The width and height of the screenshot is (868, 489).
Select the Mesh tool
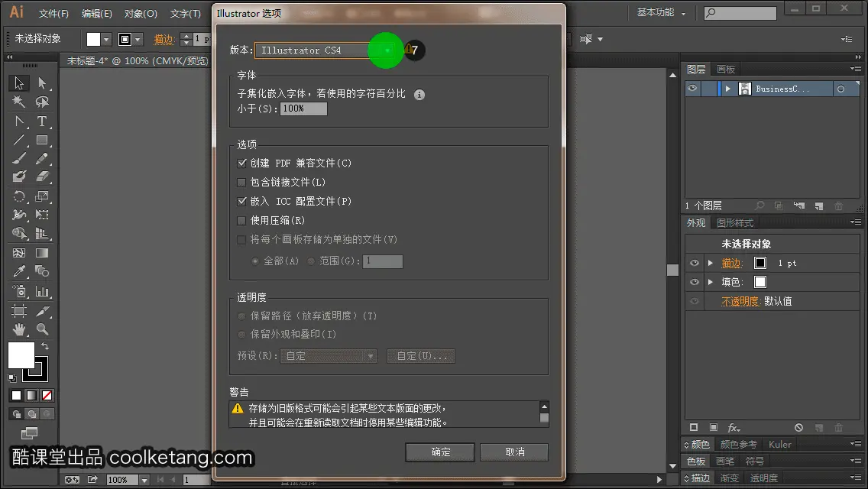[19, 253]
